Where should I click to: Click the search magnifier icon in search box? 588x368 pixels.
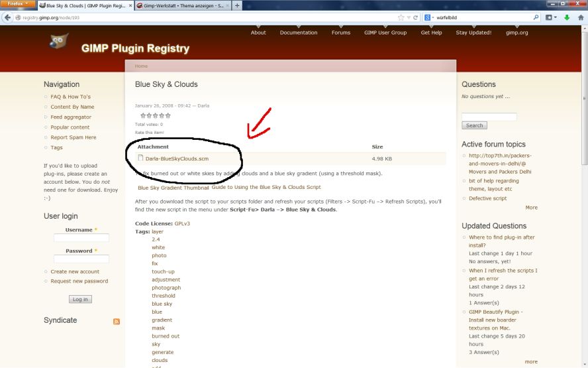(536, 17)
